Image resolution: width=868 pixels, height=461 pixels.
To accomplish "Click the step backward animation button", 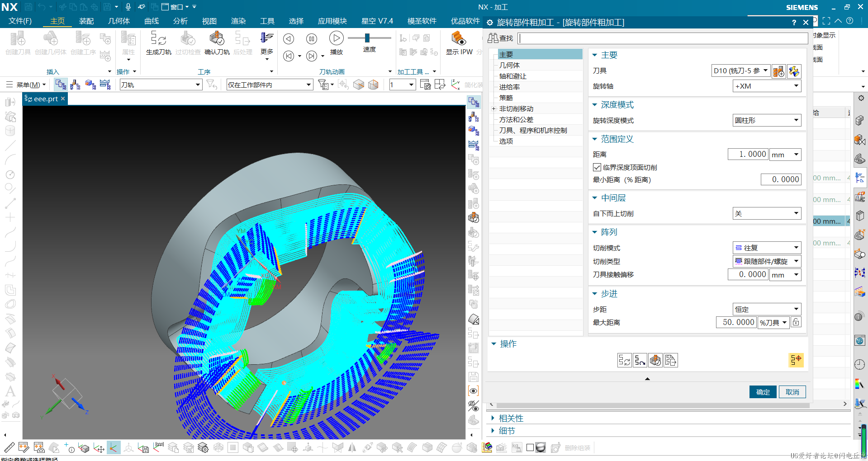I will pyautogui.click(x=289, y=56).
